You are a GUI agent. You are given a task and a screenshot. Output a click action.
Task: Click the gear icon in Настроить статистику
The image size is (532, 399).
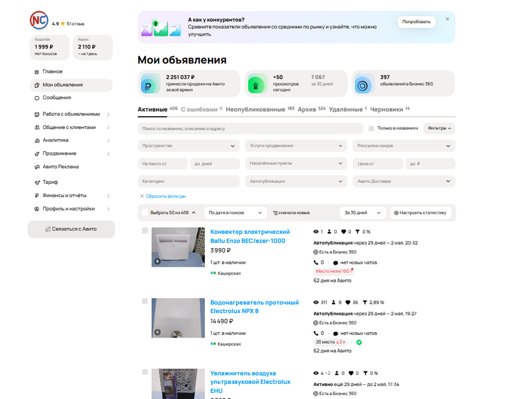[x=396, y=213]
